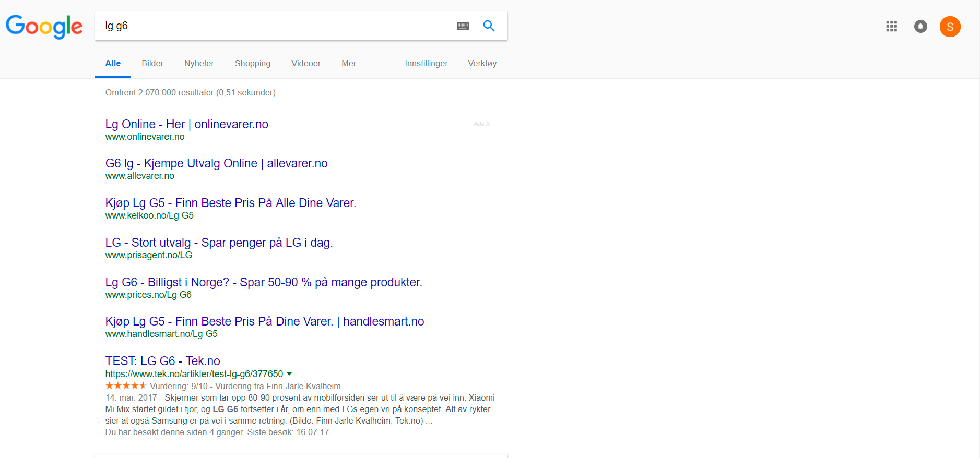The image size is (980, 458).
Task: Open the account avatar S
Action: pos(950,27)
